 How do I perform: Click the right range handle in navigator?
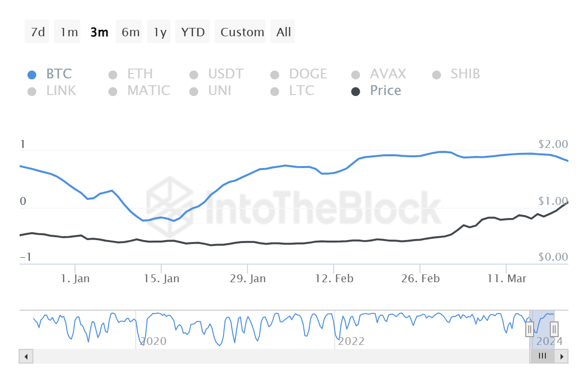pos(554,329)
